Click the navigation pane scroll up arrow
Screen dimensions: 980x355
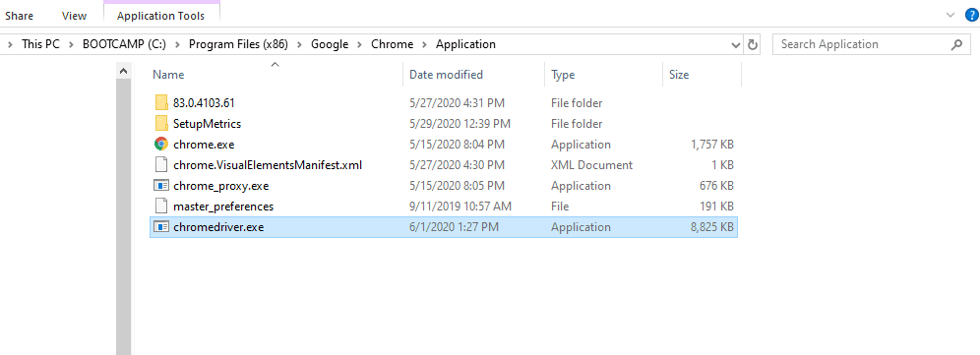pyautogui.click(x=123, y=71)
